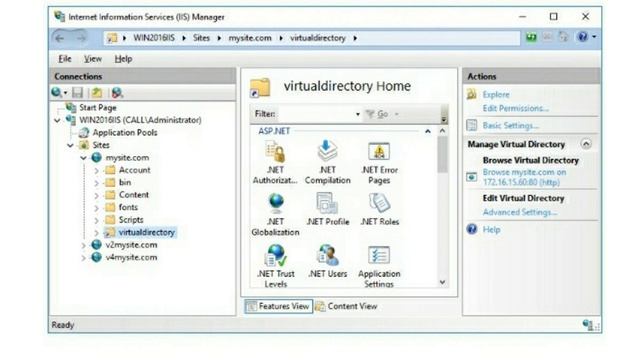Click the navigate Back arrow

click(x=60, y=38)
